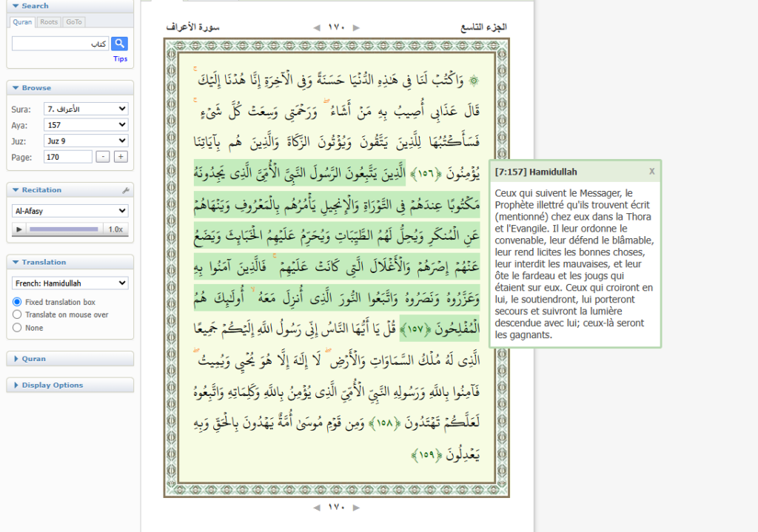Click verse marker 159 in the text

point(426,455)
